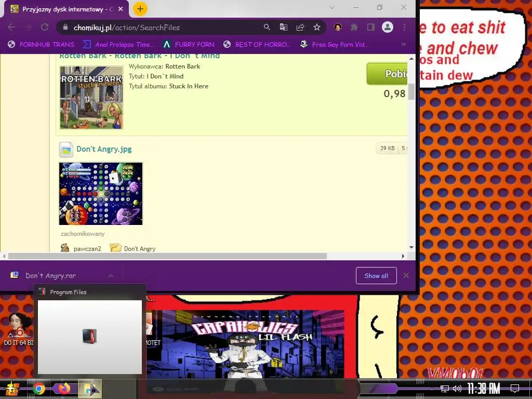
Task: Click the yellow Don't Angry folder icon
Action: click(x=115, y=248)
